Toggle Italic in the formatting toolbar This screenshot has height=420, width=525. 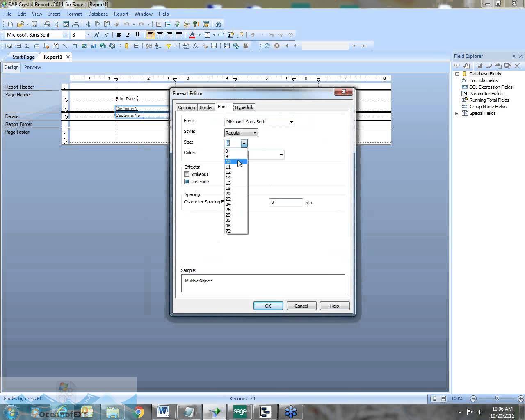tap(128, 35)
